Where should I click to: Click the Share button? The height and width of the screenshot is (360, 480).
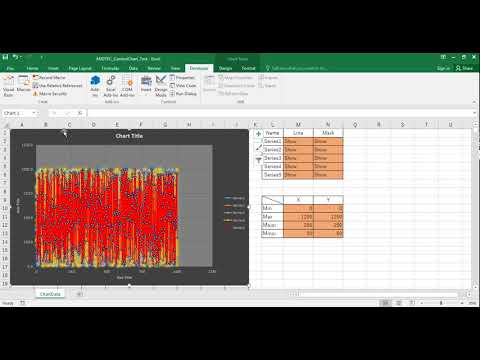point(464,68)
